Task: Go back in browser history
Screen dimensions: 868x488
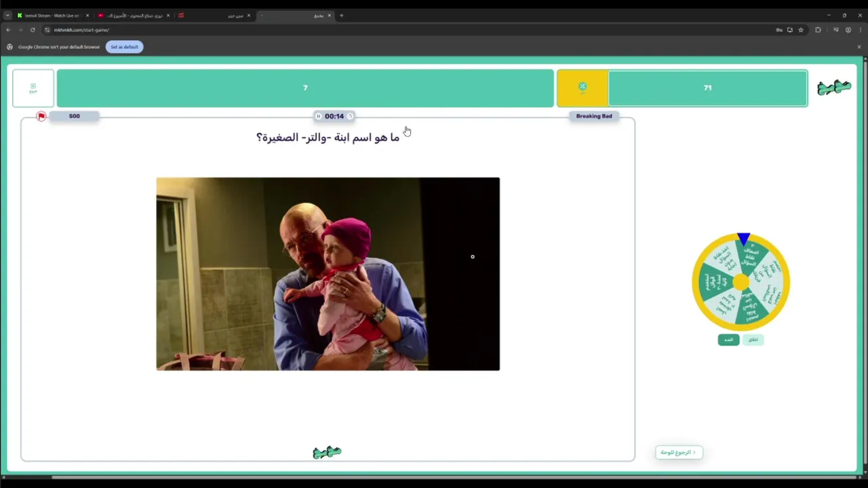Action: coord(8,30)
